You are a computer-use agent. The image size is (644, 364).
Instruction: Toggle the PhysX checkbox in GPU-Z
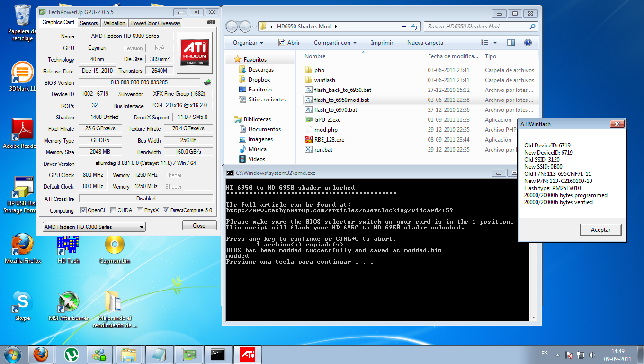pos(140,210)
